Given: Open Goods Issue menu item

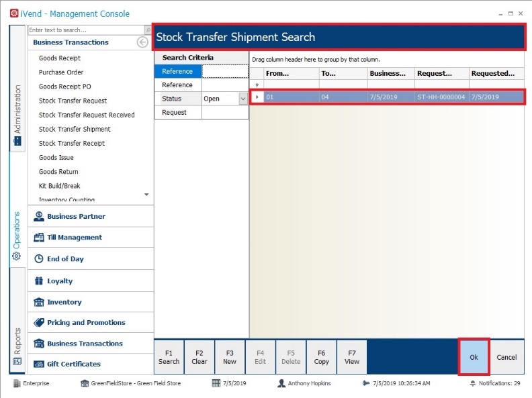Looking at the screenshot, I should (56, 158).
